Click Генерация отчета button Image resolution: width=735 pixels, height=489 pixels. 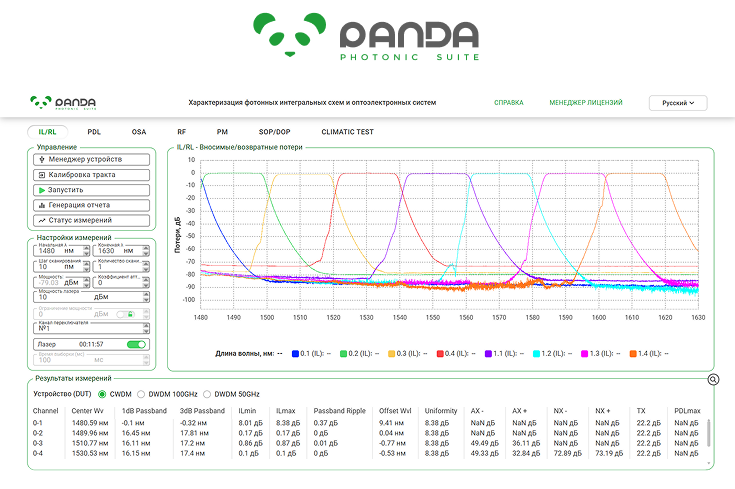(91, 205)
